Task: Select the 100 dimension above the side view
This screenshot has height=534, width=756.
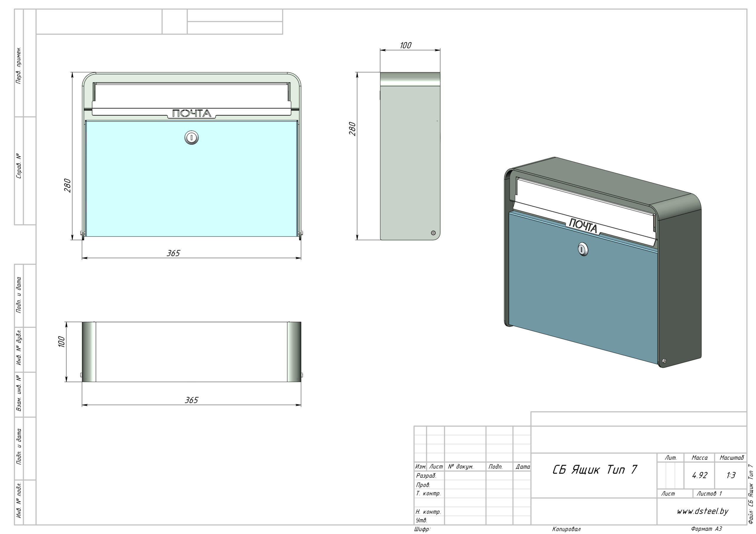Action: [405, 45]
